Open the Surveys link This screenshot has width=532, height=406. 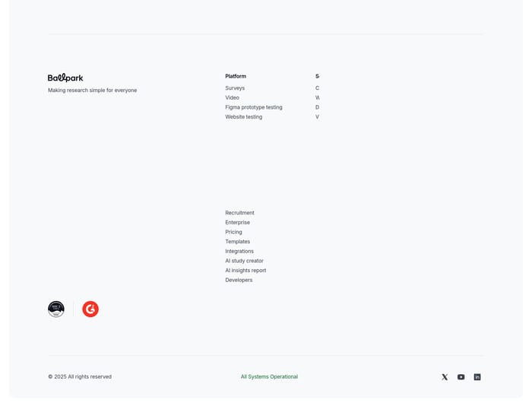point(235,88)
